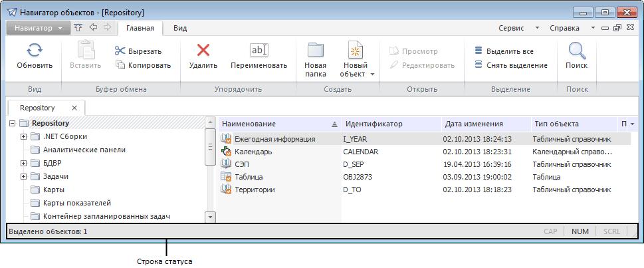
Task: Open the Навигатор dropdown menu
Action: click(38, 28)
